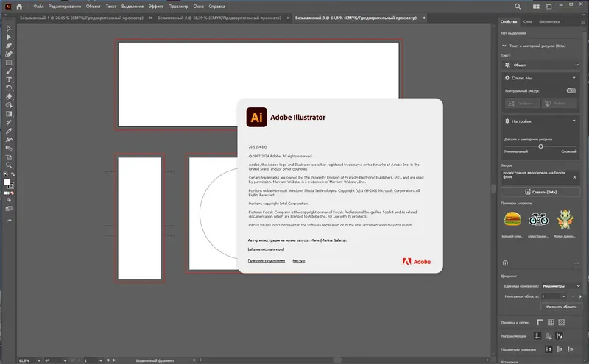Open the zoom level dropdown in status bar
The image size is (589, 364).
[x=39, y=360]
